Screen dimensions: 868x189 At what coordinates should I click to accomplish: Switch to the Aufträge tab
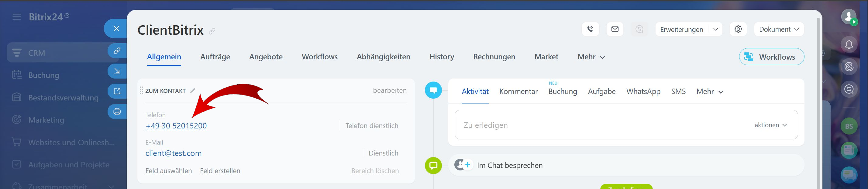coord(215,57)
